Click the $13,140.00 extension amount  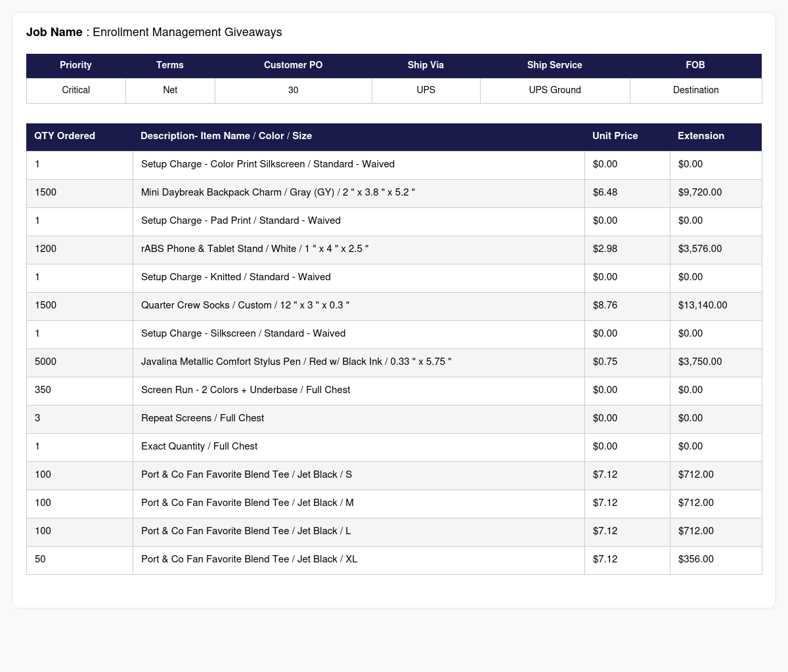[x=703, y=306]
